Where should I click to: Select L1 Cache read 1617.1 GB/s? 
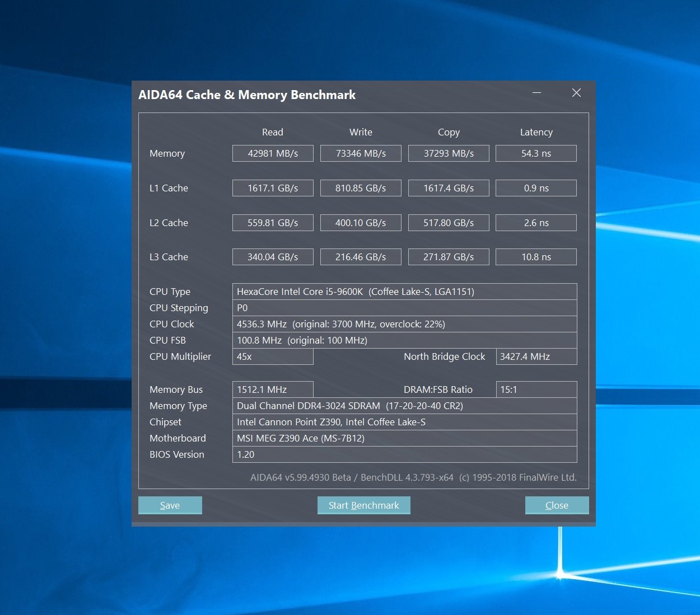tap(273, 188)
